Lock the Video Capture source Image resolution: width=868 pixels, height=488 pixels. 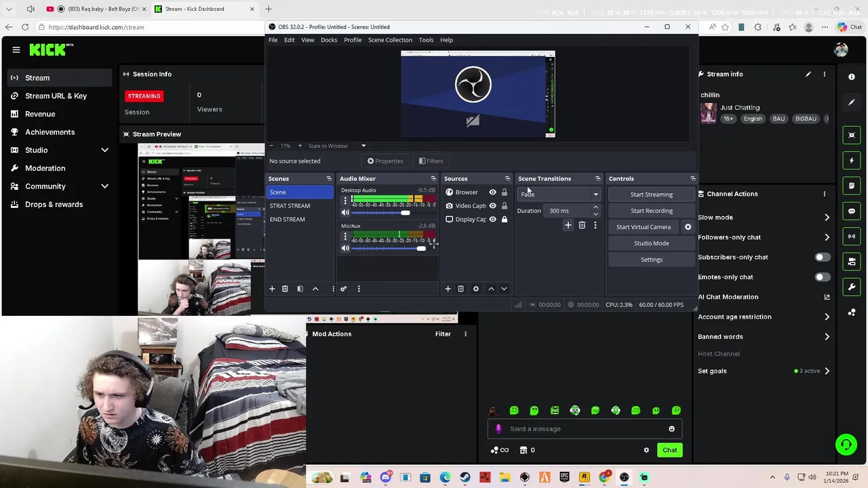[x=505, y=206]
